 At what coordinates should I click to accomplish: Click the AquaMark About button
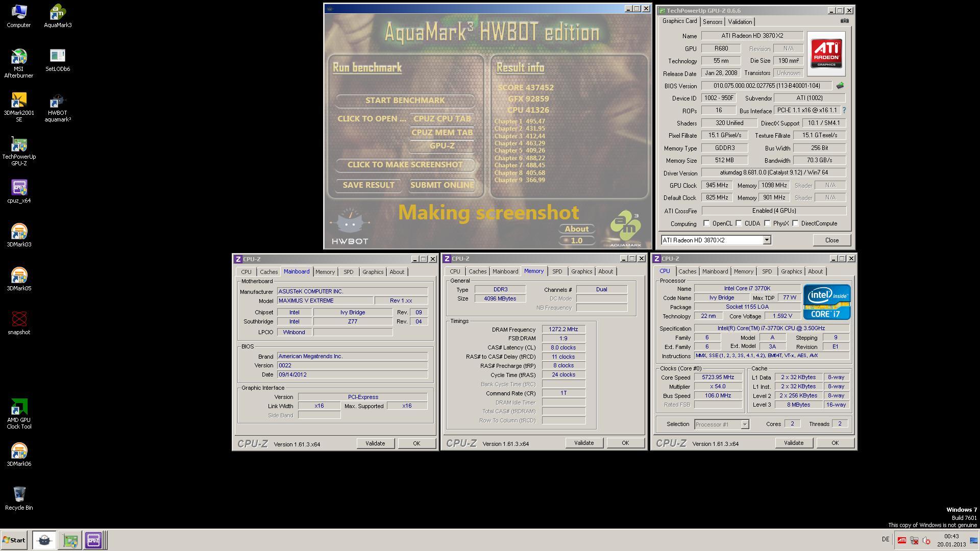(x=577, y=229)
